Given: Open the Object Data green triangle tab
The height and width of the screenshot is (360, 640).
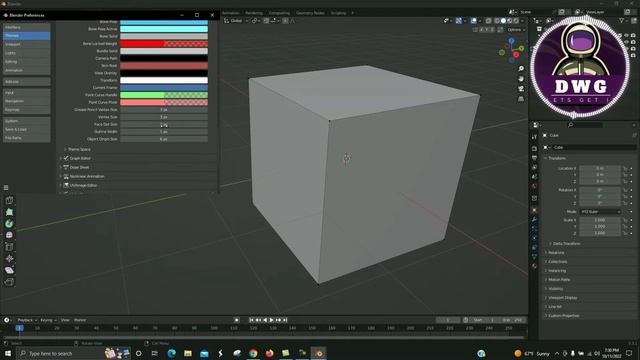Looking at the screenshot, I should click(534, 257).
